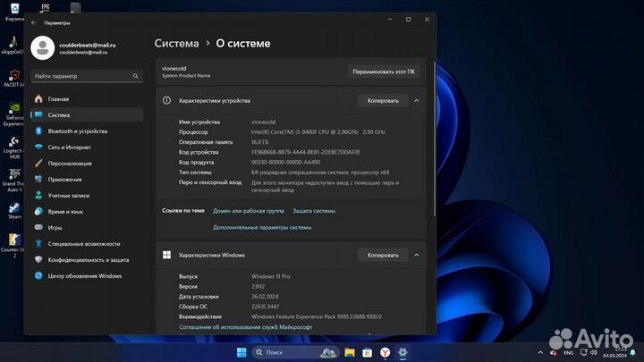Click the ENG language indicator
This screenshot has height=362, width=644.
point(569,352)
